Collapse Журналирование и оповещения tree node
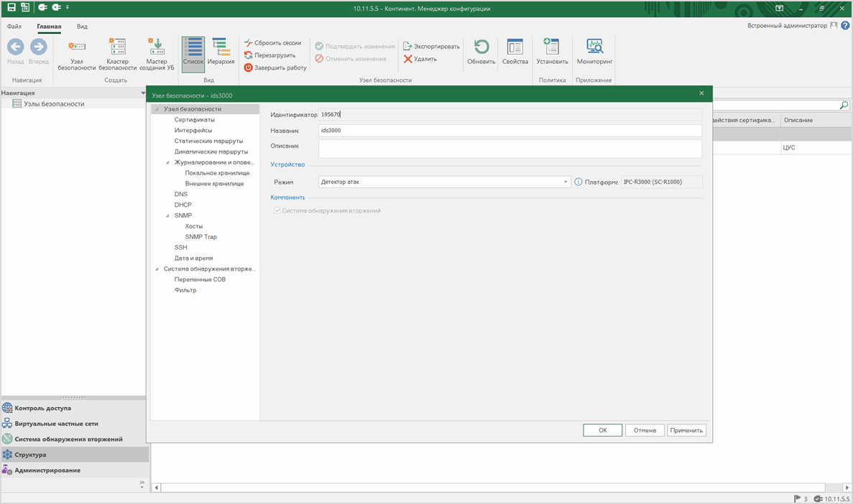 click(x=167, y=163)
